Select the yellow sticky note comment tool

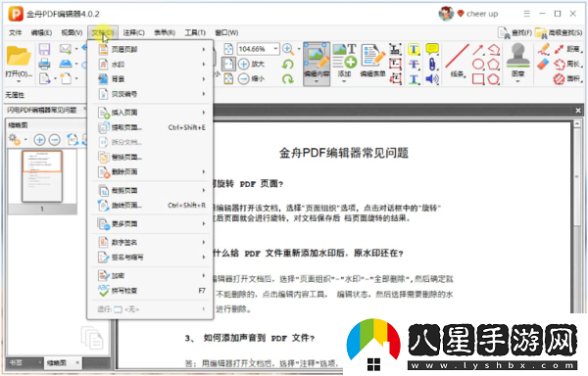[x=432, y=49]
